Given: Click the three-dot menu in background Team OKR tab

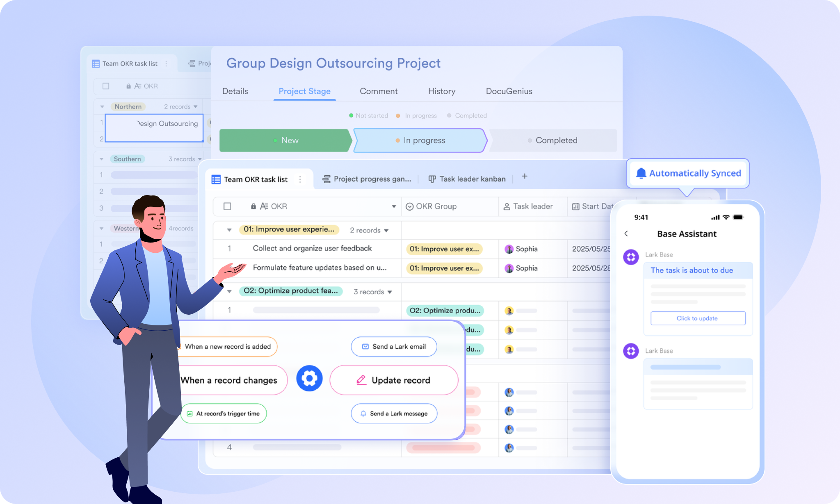Looking at the screenshot, I should (166, 64).
